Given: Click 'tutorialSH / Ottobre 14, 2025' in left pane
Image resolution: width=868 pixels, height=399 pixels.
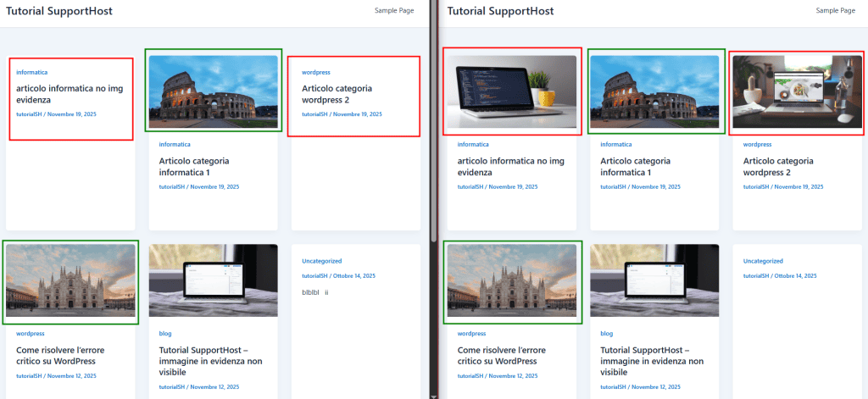Looking at the screenshot, I should (339, 275).
